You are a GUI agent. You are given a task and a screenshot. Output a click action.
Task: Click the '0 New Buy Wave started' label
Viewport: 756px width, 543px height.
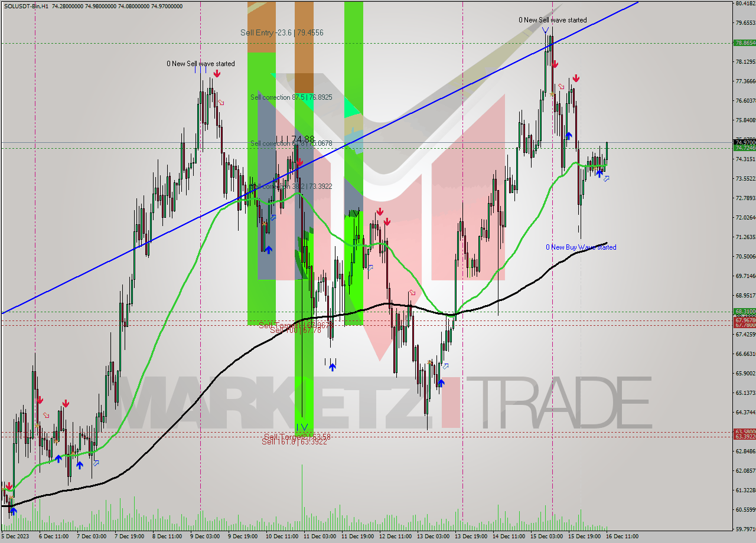[581, 247]
